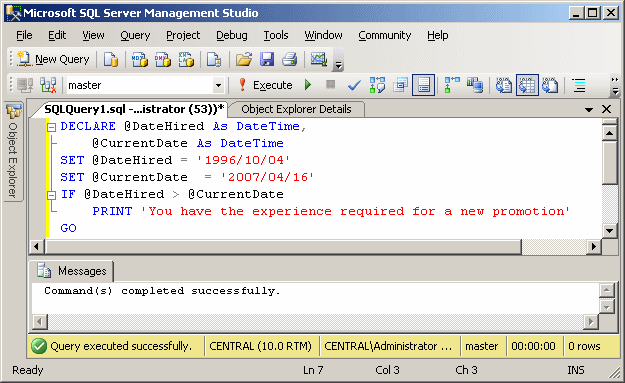Click the Object Explorer sidebar icon
Image resolution: width=625 pixels, height=383 pixels.
pos(14,112)
